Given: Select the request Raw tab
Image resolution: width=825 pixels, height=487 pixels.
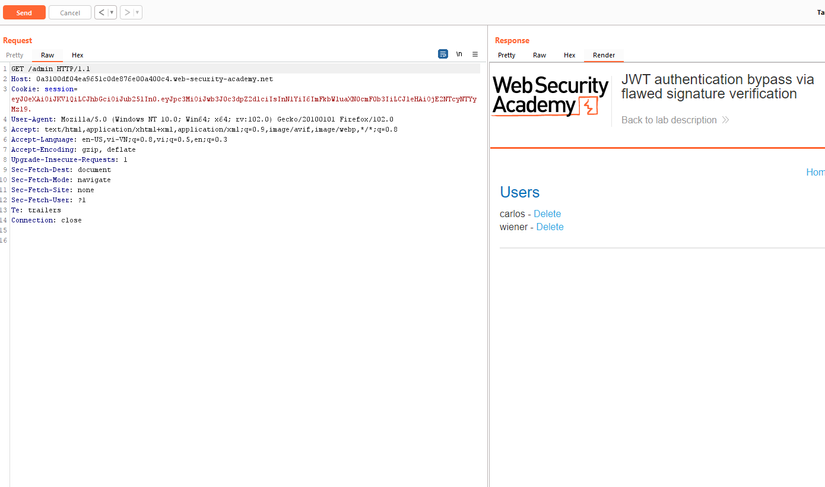Looking at the screenshot, I should [47, 55].
